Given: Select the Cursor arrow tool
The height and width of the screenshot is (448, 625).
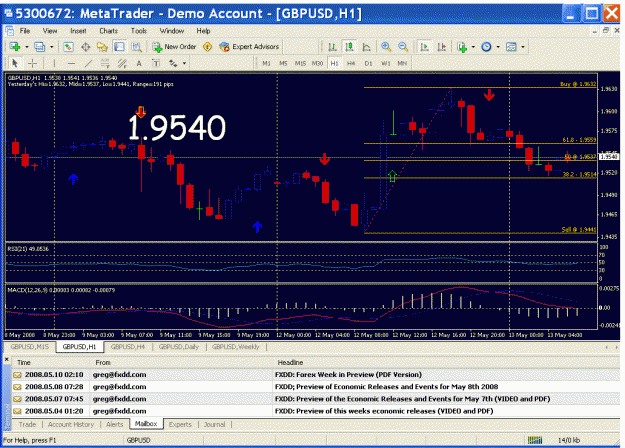Looking at the screenshot, I should coord(15,63).
